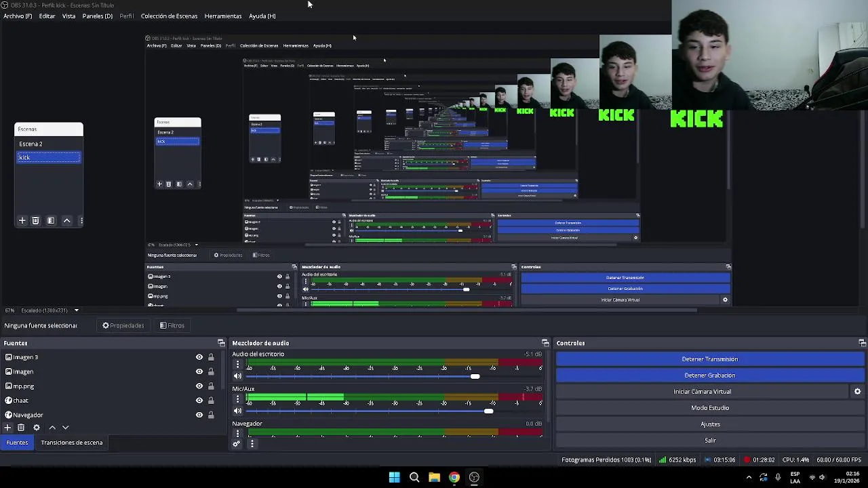Toggle lock on chaat source
This screenshot has width=868, height=488.
tap(211, 401)
